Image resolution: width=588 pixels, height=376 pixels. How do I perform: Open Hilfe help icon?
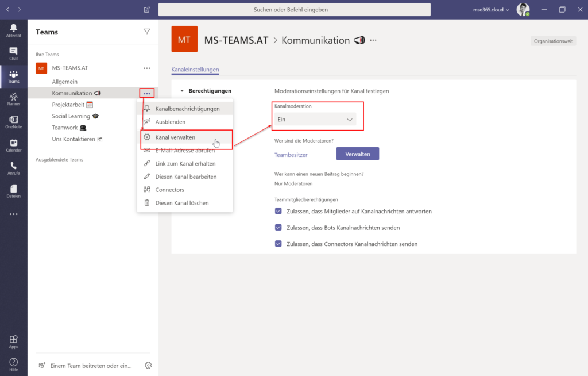point(14,365)
